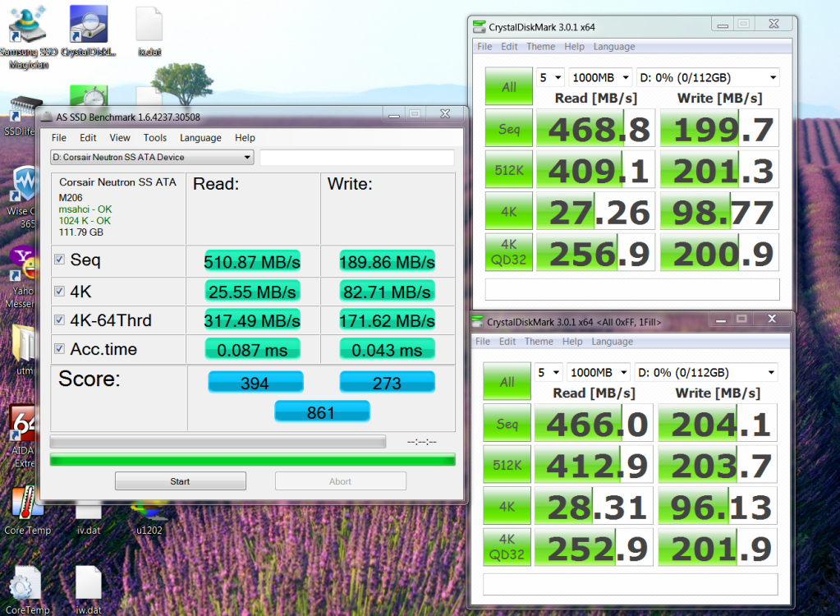Open 1000MB size dropdown in top CrystalDiskMark
This screenshot has width=840, height=616.
[x=600, y=78]
